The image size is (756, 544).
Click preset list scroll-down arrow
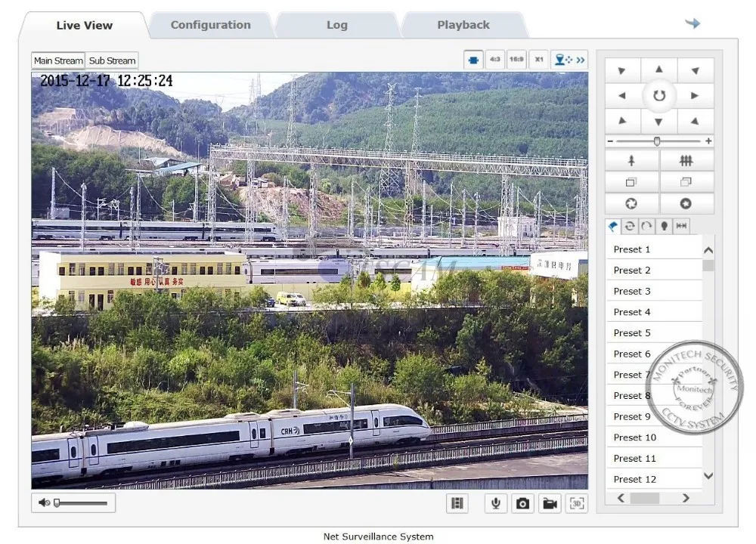pyautogui.click(x=708, y=476)
